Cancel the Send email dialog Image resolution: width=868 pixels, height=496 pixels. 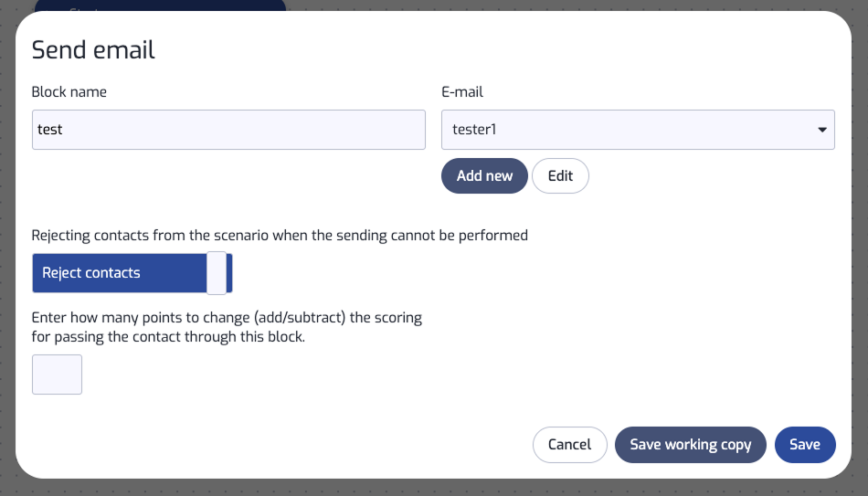click(x=569, y=445)
